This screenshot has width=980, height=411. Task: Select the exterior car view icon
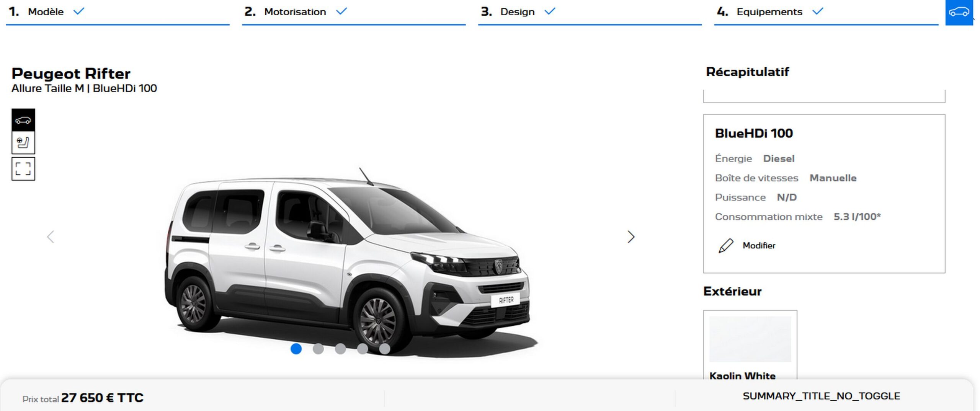[x=23, y=120]
